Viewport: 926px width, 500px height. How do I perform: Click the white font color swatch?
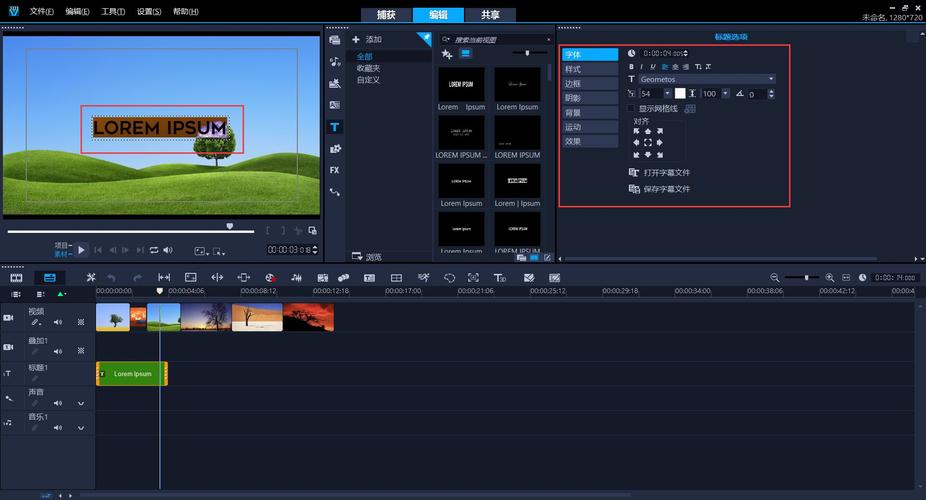click(x=680, y=94)
